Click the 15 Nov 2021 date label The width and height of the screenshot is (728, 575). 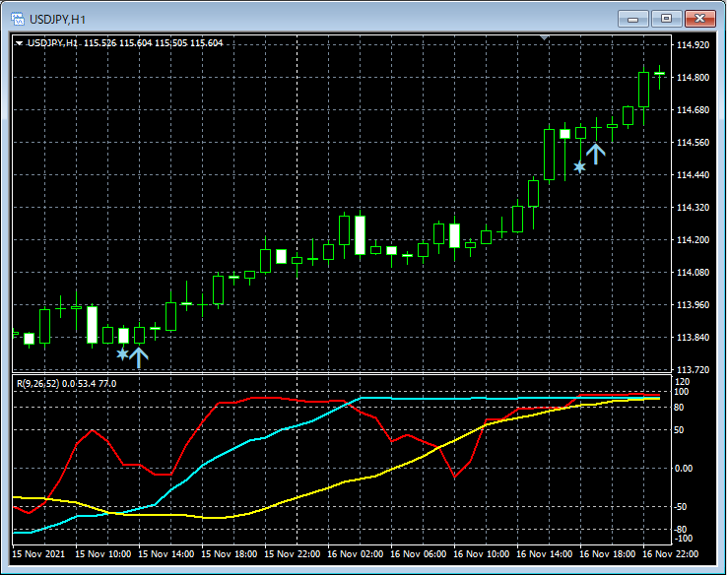click(38, 554)
